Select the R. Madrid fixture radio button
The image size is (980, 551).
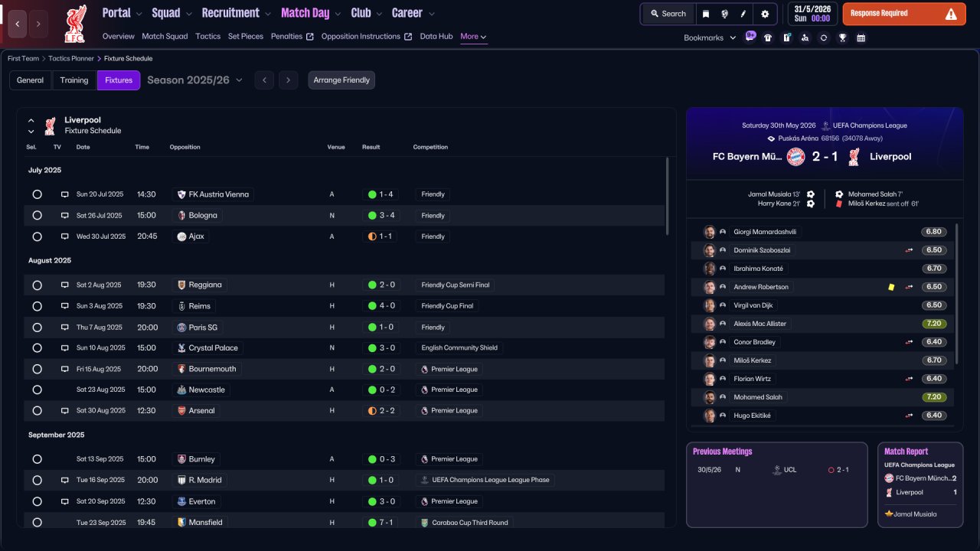37,481
